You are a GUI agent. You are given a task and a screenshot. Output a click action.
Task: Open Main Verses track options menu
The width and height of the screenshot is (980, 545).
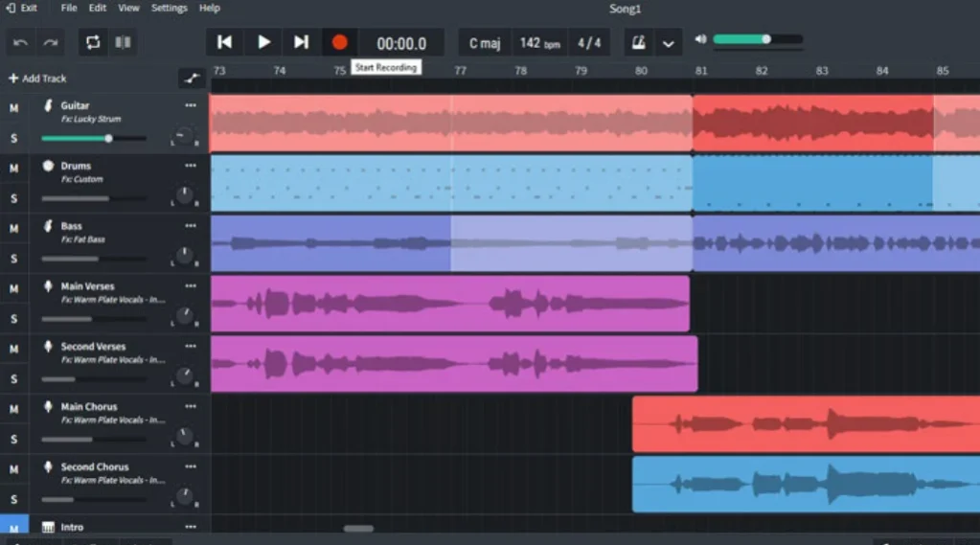tap(191, 286)
